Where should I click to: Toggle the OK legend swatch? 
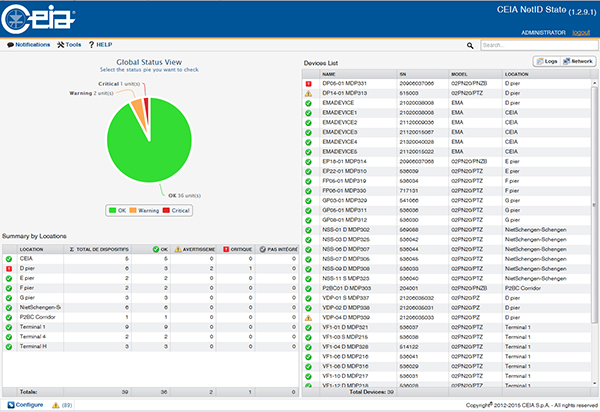pyautogui.click(x=112, y=210)
